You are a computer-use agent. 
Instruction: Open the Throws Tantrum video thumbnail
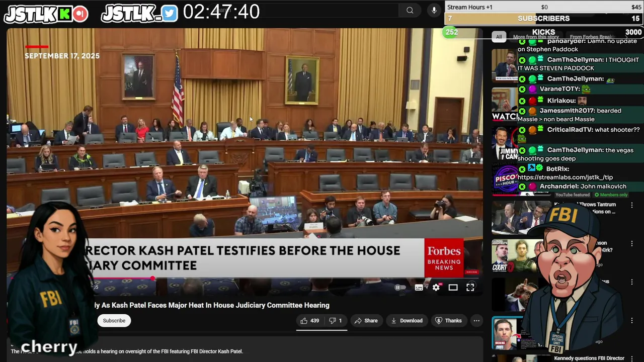tap(521, 218)
